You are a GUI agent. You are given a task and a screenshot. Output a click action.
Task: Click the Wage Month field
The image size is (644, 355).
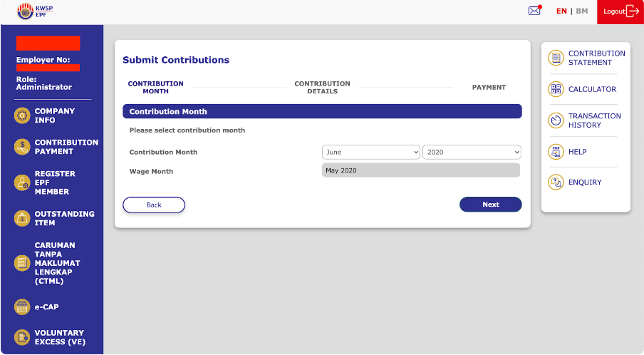click(x=421, y=170)
